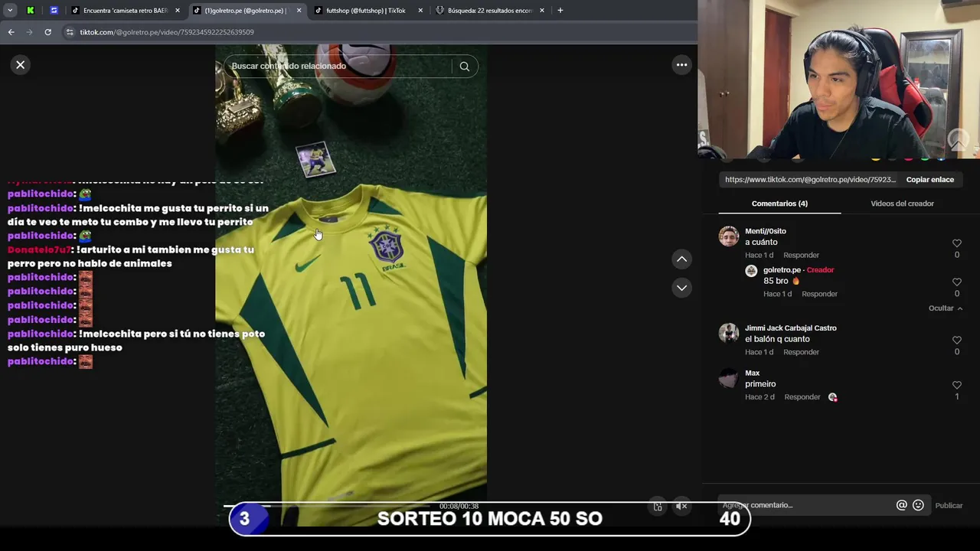Image resolution: width=980 pixels, height=551 pixels.
Task: Reply to Max's 'primeiro' comment
Action: [802, 397]
